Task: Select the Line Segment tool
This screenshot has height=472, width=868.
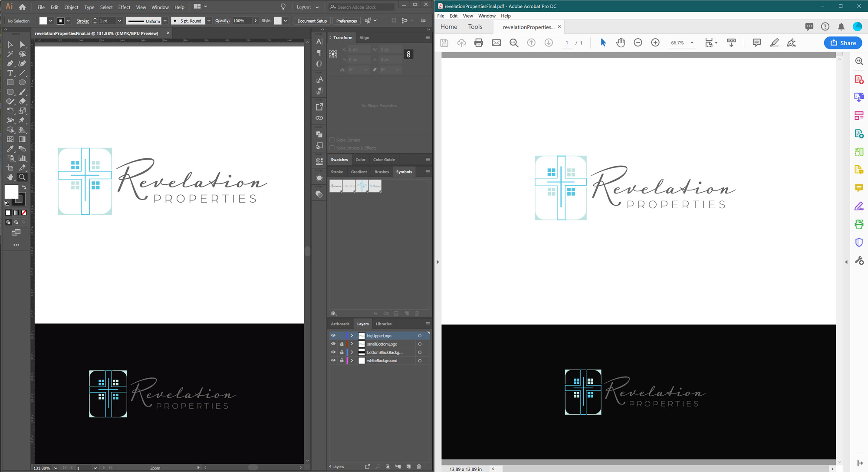Action: [22, 73]
